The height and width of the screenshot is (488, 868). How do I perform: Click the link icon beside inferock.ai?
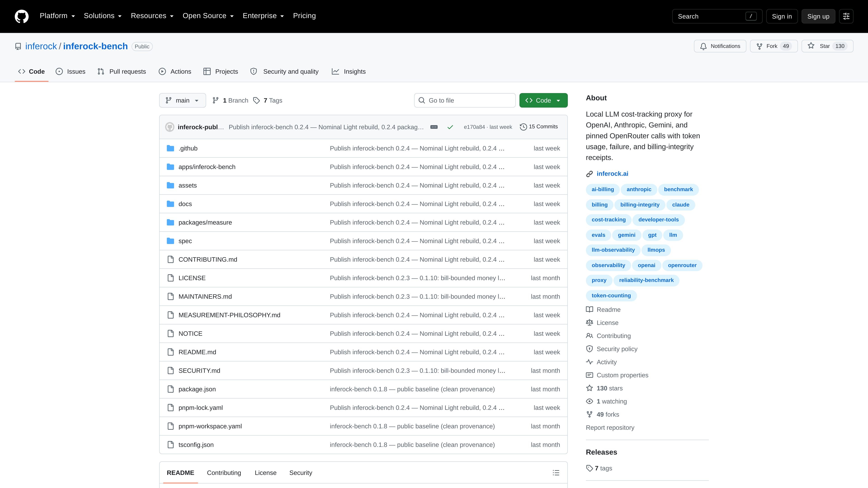click(x=589, y=174)
